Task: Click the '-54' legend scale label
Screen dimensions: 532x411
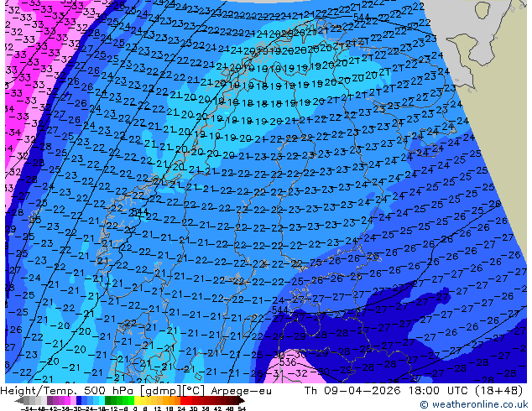Action: tap(27, 408)
